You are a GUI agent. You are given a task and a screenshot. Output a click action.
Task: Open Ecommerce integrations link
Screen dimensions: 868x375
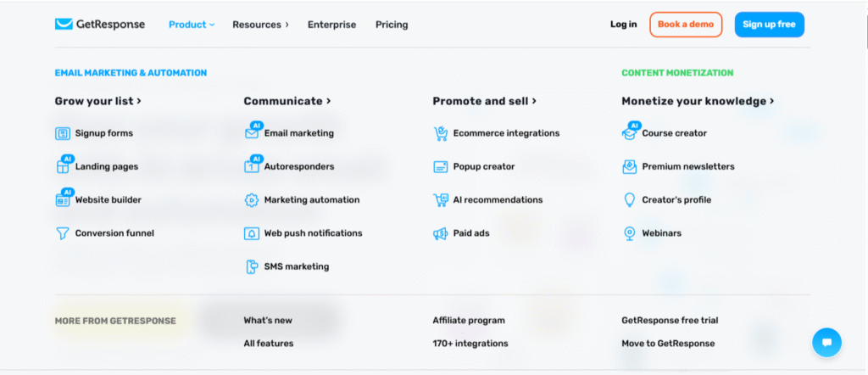pos(507,133)
